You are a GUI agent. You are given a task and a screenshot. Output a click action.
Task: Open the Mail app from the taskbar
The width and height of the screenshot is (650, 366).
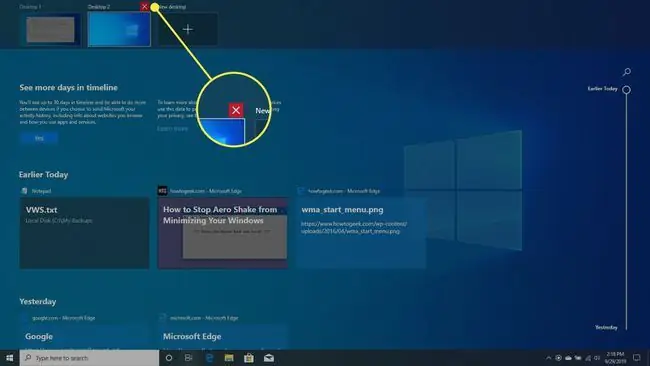[269, 358]
